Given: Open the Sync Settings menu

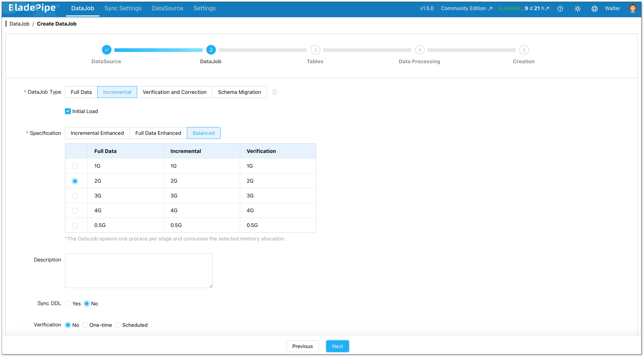Looking at the screenshot, I should (123, 8).
